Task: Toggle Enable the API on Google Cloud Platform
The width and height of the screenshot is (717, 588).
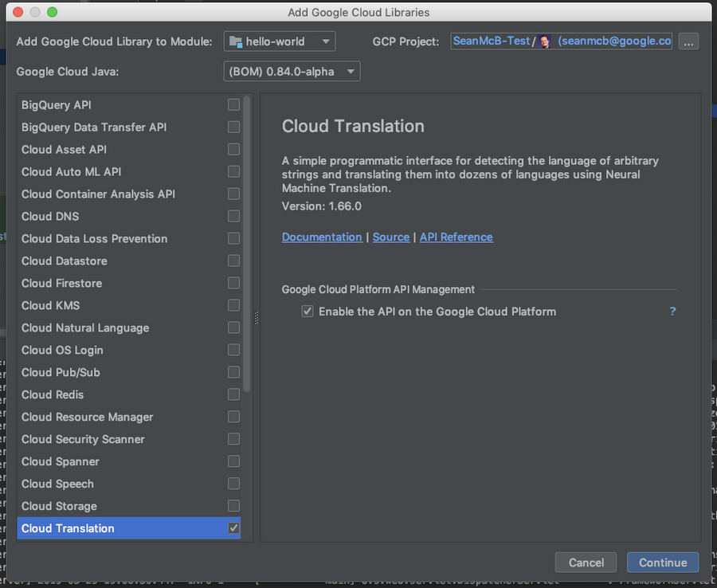Action: click(x=308, y=312)
